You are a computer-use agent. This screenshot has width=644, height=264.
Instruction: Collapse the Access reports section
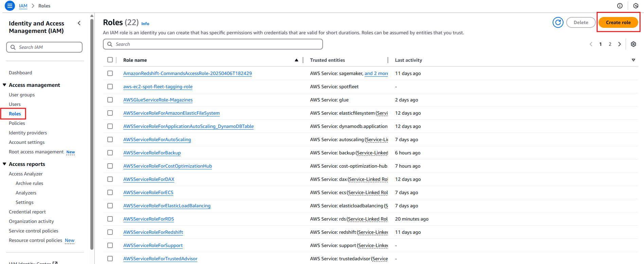[x=4, y=164]
